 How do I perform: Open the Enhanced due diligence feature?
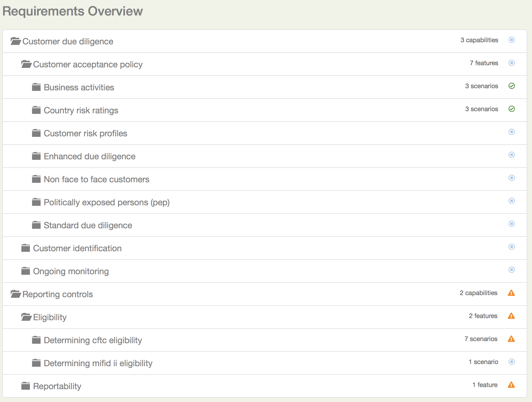click(89, 156)
